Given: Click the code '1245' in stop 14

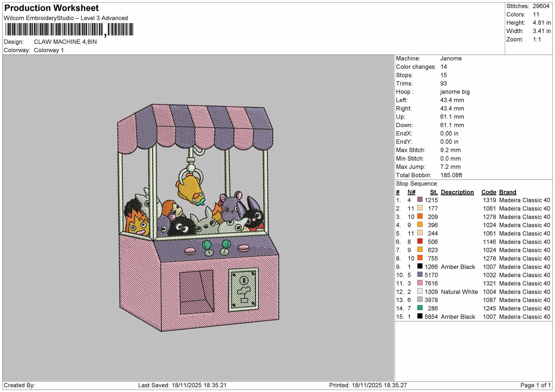Looking at the screenshot, I should [489, 308].
